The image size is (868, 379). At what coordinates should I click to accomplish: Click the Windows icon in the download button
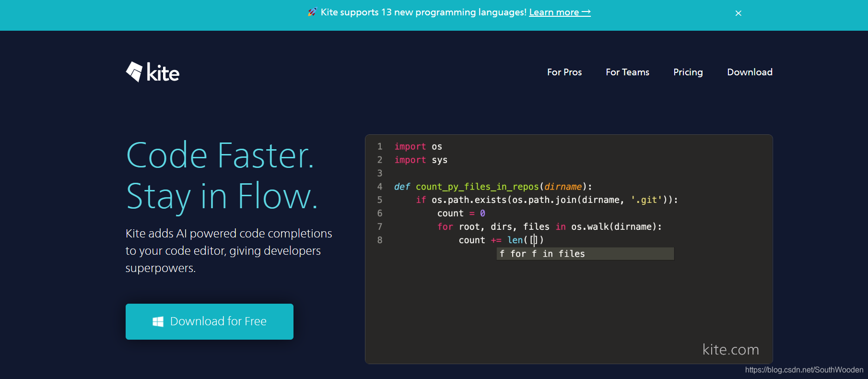click(158, 321)
